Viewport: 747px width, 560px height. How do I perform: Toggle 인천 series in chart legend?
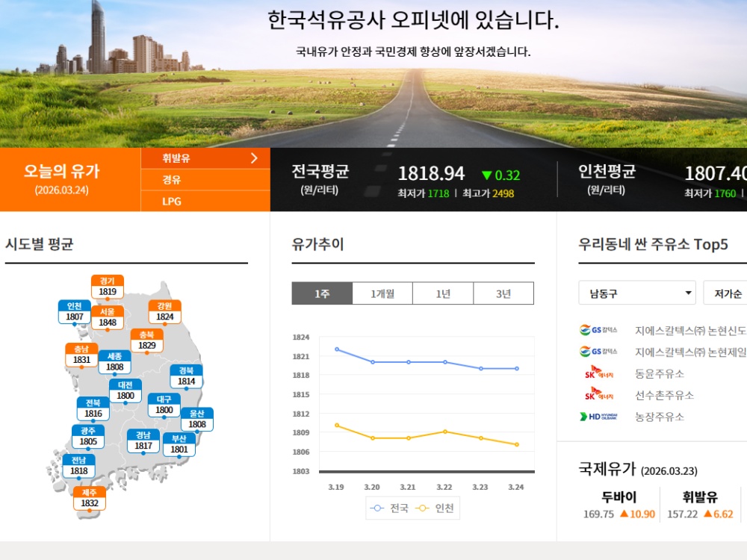click(435, 508)
